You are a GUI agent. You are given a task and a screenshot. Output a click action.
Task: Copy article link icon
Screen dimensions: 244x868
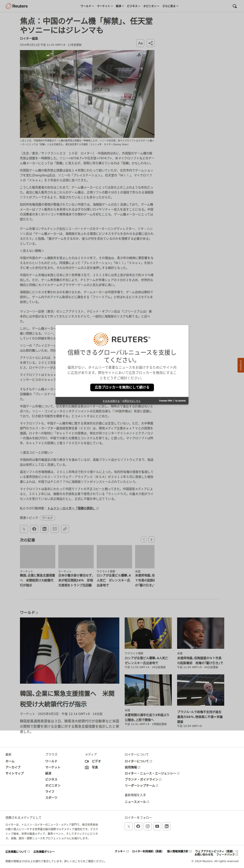click(x=65, y=529)
